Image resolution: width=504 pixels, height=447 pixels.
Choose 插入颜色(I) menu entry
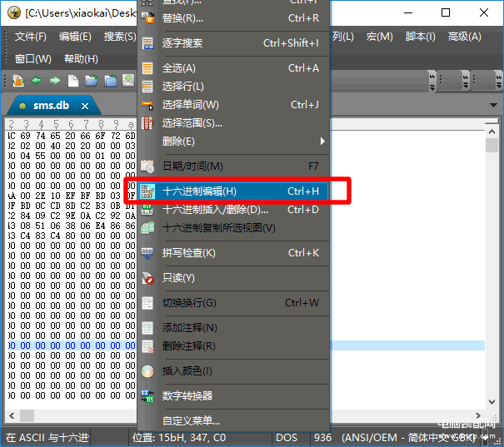click(x=234, y=371)
